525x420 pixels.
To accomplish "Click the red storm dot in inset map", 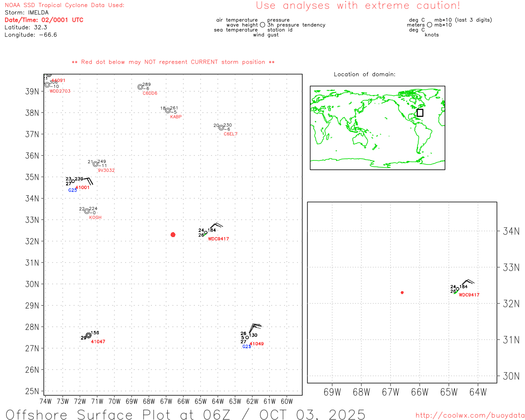I will tap(402, 292).
